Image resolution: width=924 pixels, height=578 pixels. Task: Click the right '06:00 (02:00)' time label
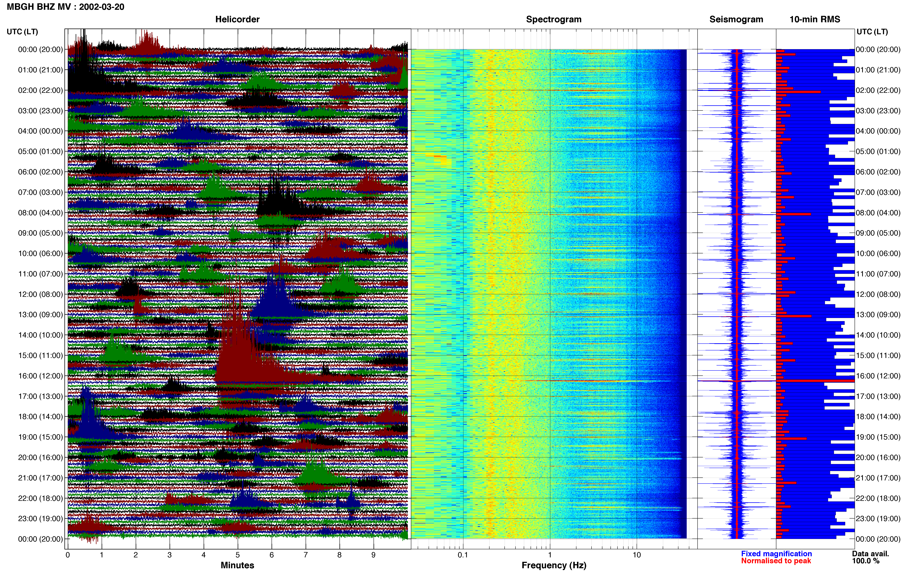point(878,172)
